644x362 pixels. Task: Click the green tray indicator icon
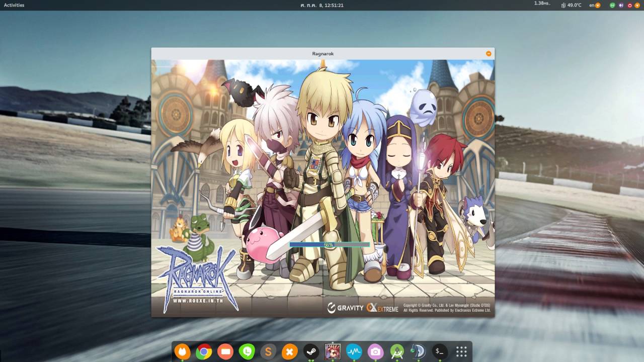(612, 5)
